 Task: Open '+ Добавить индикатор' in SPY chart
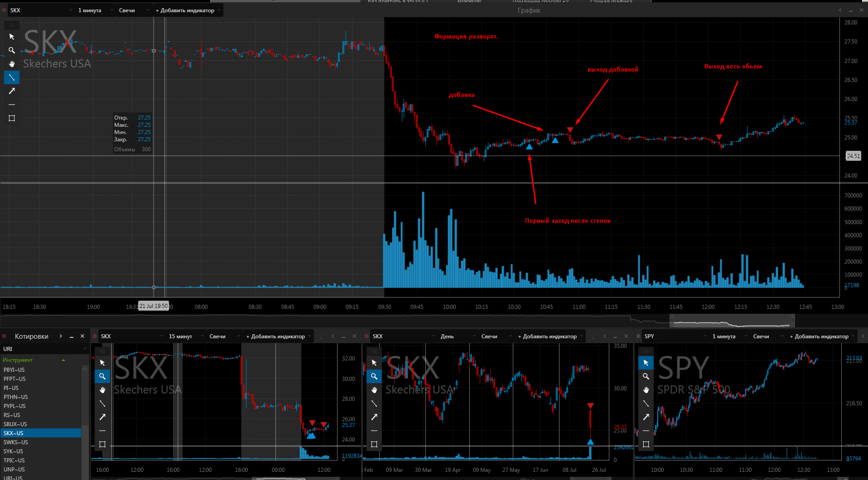click(822, 336)
